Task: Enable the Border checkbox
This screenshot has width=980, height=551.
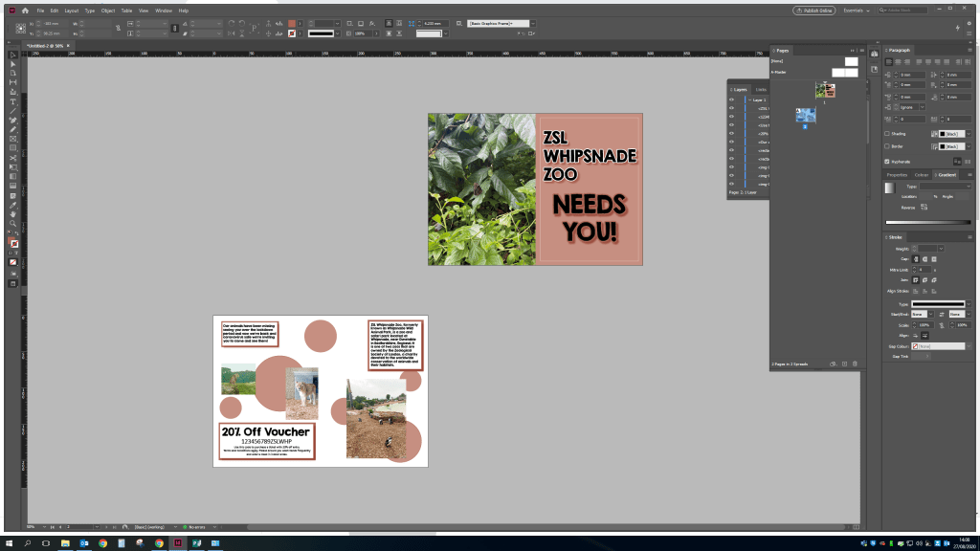Action: pyautogui.click(x=888, y=147)
